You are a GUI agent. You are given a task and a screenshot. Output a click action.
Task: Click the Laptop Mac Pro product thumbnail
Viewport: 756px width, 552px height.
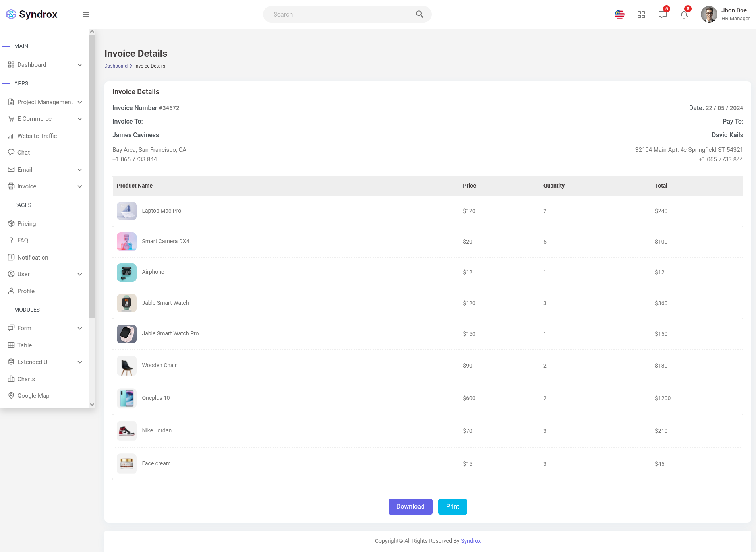point(127,211)
